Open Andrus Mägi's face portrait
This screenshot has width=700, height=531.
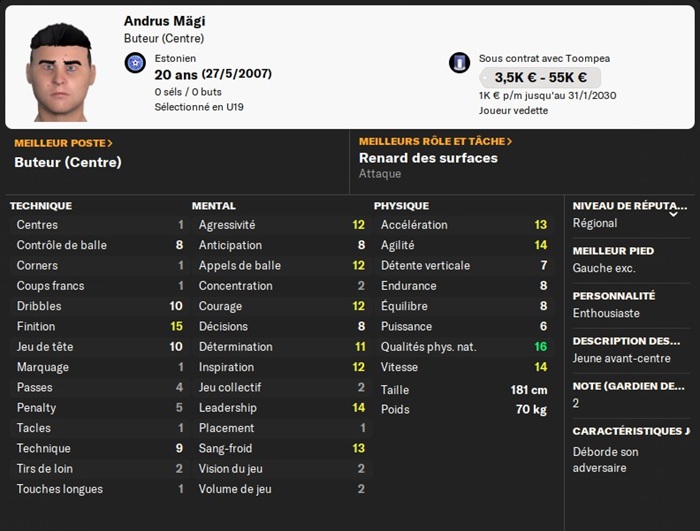click(61, 69)
